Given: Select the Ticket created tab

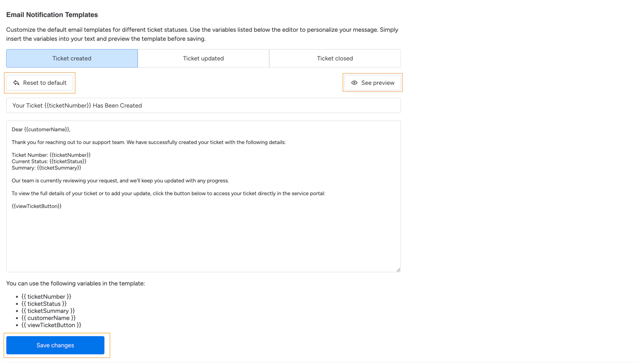Looking at the screenshot, I should (72, 58).
